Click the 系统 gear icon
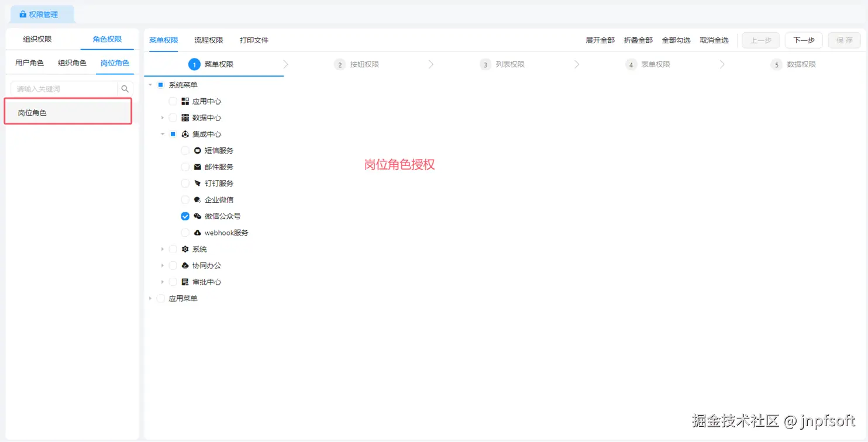This screenshot has width=868, height=442. tap(185, 249)
